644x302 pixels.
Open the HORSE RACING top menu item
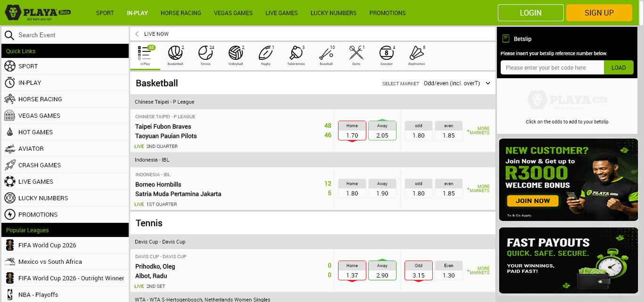pyautogui.click(x=181, y=13)
